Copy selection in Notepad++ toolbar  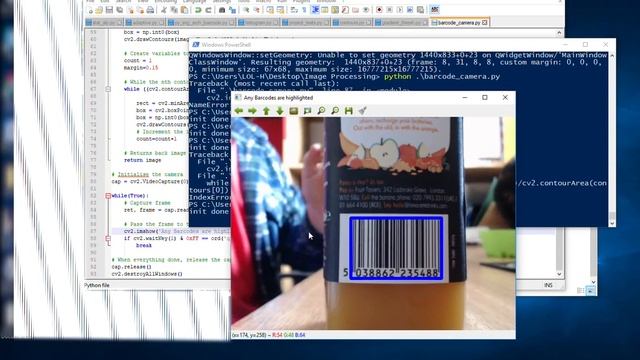click(174, 10)
